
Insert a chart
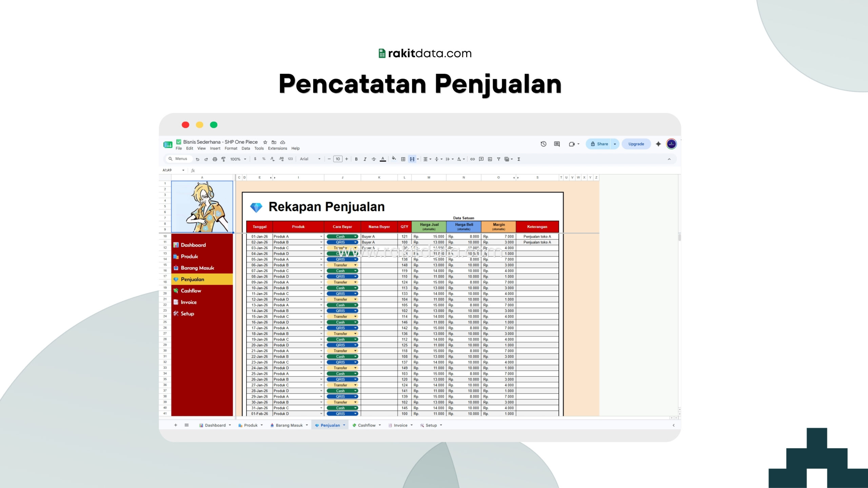tap(490, 159)
